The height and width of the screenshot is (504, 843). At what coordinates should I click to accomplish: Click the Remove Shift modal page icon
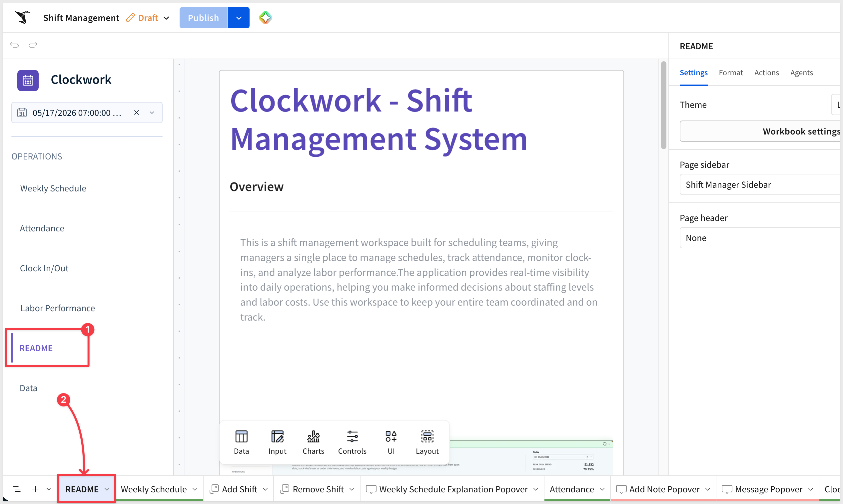285,489
